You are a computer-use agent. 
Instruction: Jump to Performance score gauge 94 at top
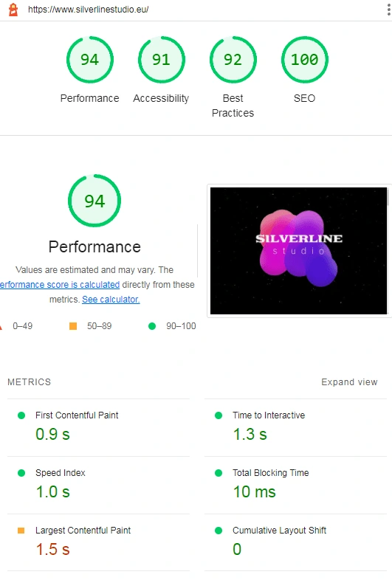click(x=90, y=60)
